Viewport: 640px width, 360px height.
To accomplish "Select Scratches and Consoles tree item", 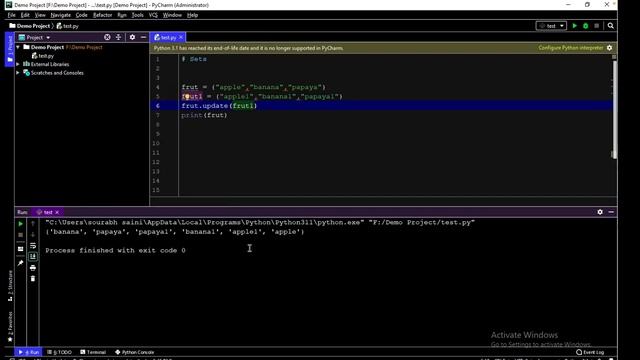I will [x=53, y=73].
